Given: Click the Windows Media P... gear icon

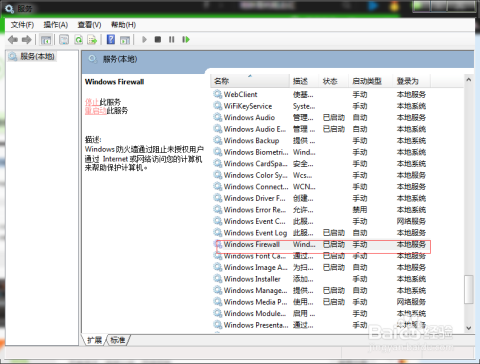Looking at the screenshot, I should click(218, 302).
